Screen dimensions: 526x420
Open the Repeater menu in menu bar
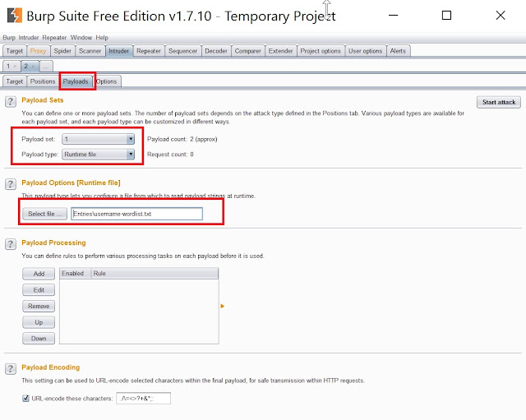54,38
